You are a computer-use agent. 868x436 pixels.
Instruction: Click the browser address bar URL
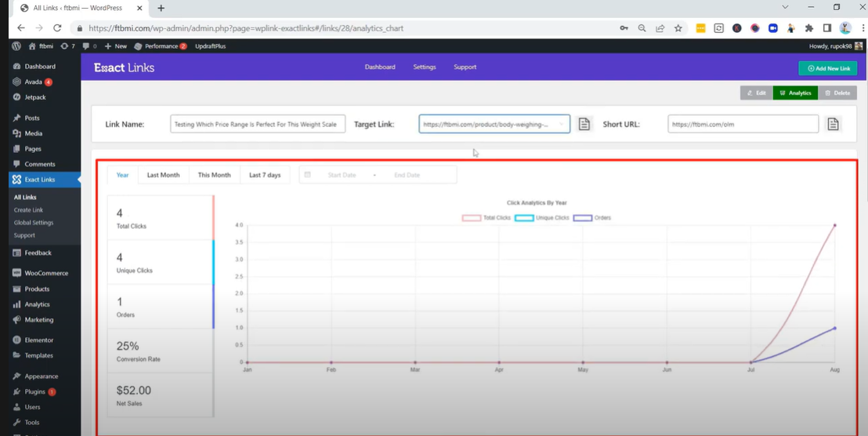[x=246, y=28]
